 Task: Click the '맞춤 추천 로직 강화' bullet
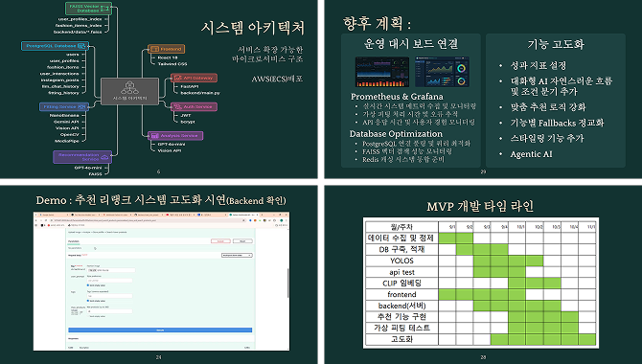point(548,107)
